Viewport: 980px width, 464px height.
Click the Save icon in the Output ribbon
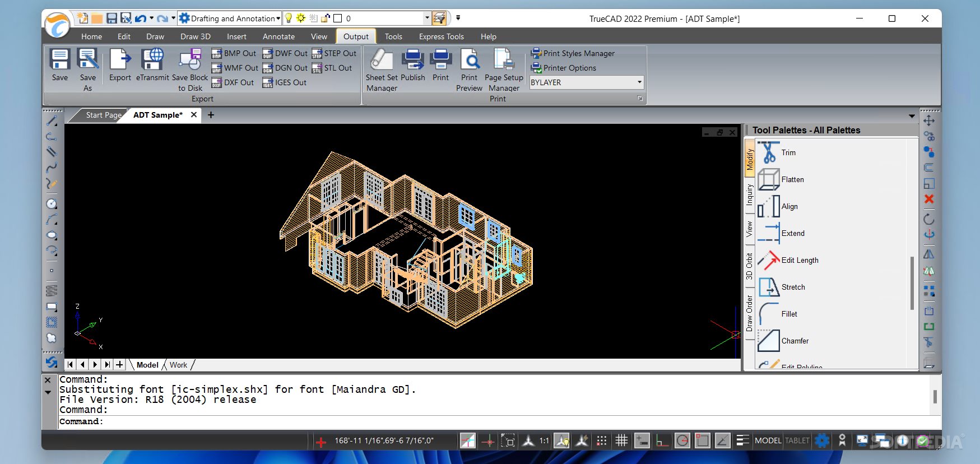click(x=59, y=65)
